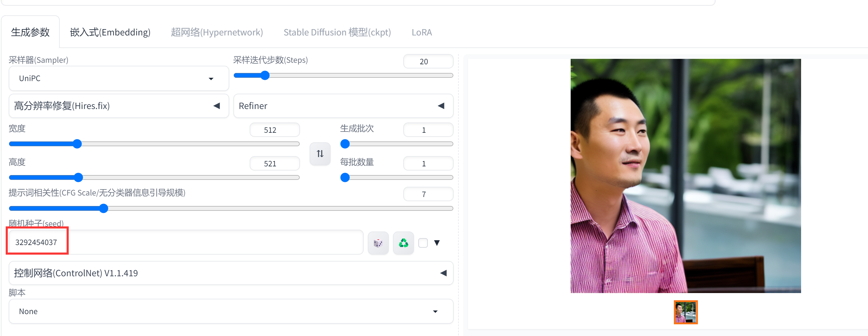Open the script dropdown showing None

point(230,311)
